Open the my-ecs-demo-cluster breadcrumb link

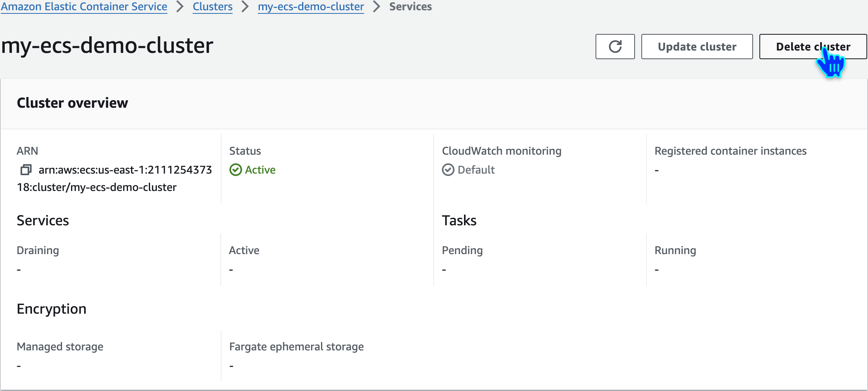311,7
